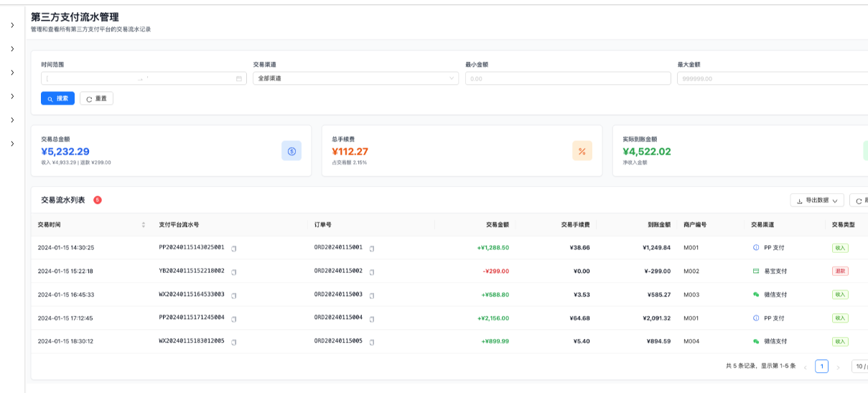Expand the third sidebar chevron
The image size is (868, 393).
(x=12, y=73)
